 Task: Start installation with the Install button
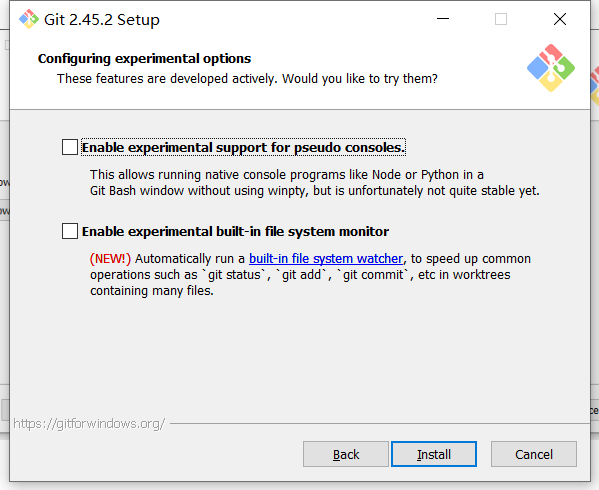tap(434, 454)
